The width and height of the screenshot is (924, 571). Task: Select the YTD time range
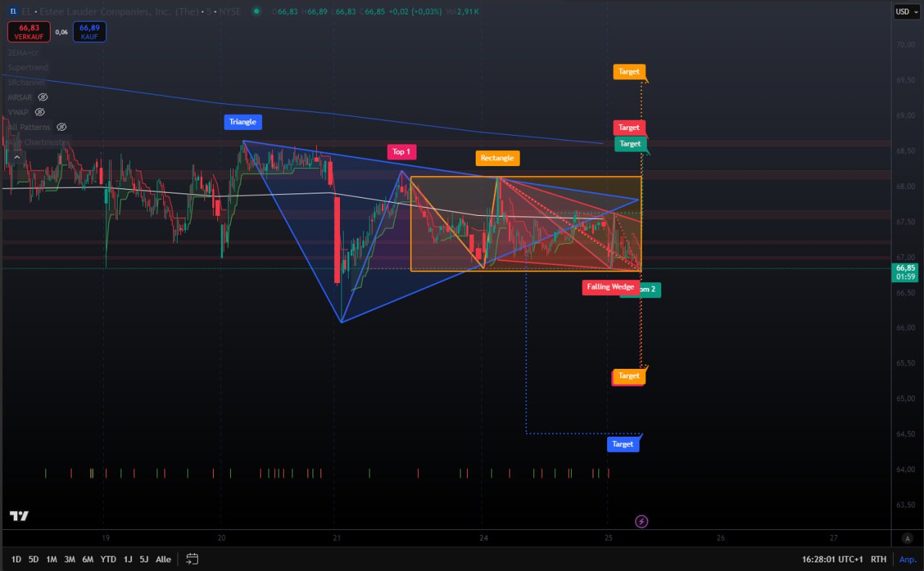tap(108, 559)
